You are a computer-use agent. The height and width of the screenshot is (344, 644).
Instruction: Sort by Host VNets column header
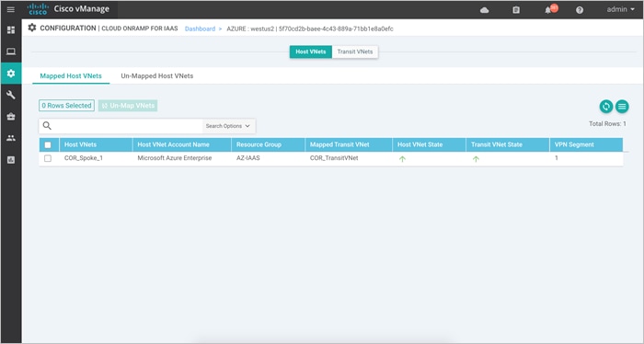click(x=96, y=145)
